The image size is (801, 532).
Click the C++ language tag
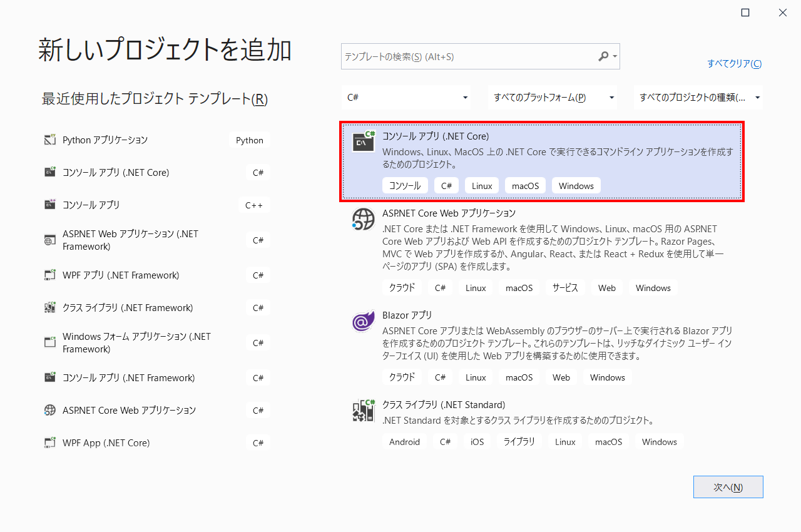click(254, 205)
